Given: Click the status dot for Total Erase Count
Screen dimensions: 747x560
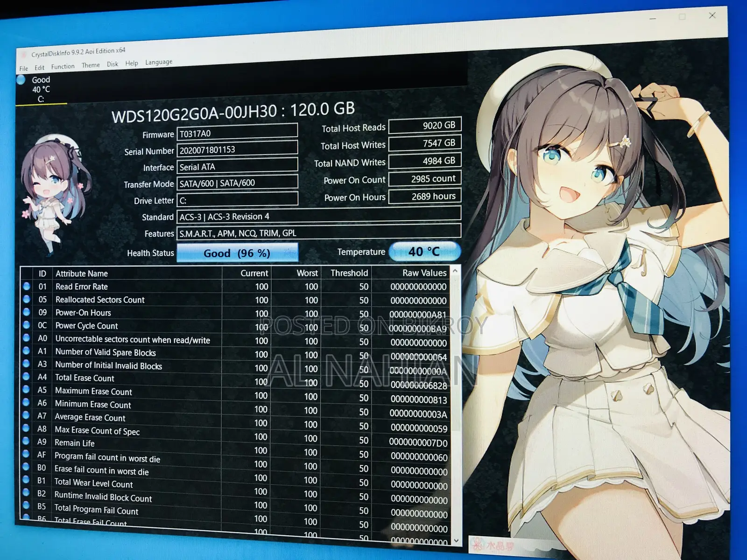Looking at the screenshot, I should (x=27, y=377).
